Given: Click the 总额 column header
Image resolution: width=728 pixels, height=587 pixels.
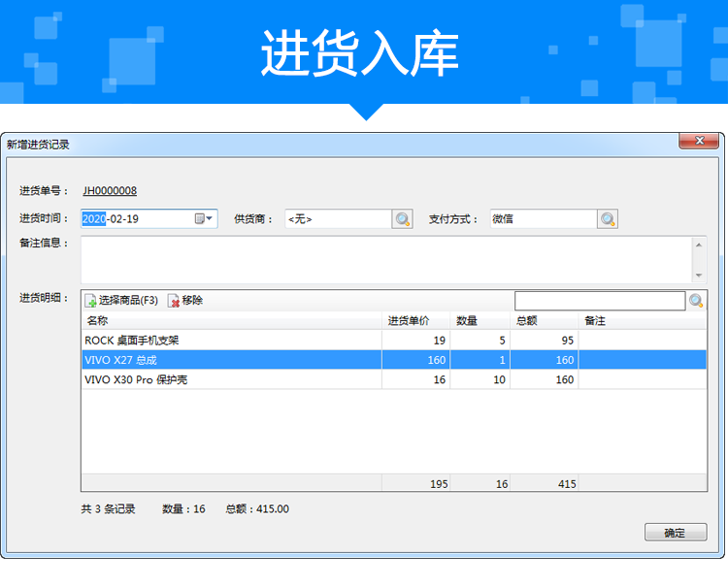Looking at the screenshot, I should (544, 321).
